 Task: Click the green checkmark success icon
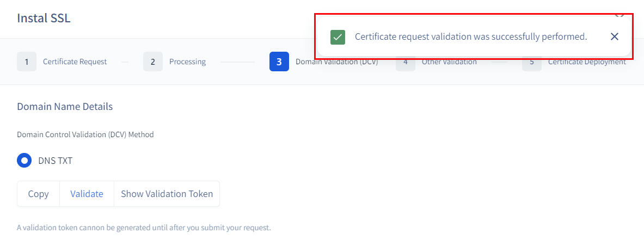pyautogui.click(x=338, y=37)
